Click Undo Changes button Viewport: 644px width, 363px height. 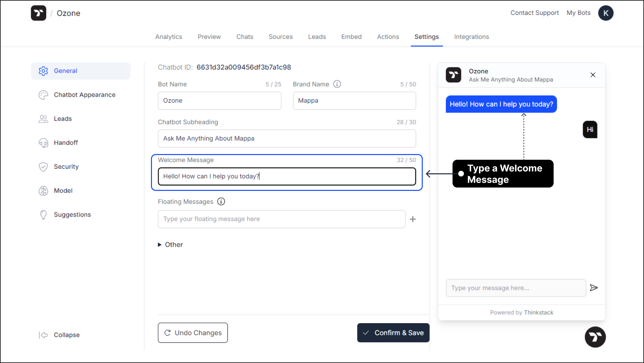[193, 333]
